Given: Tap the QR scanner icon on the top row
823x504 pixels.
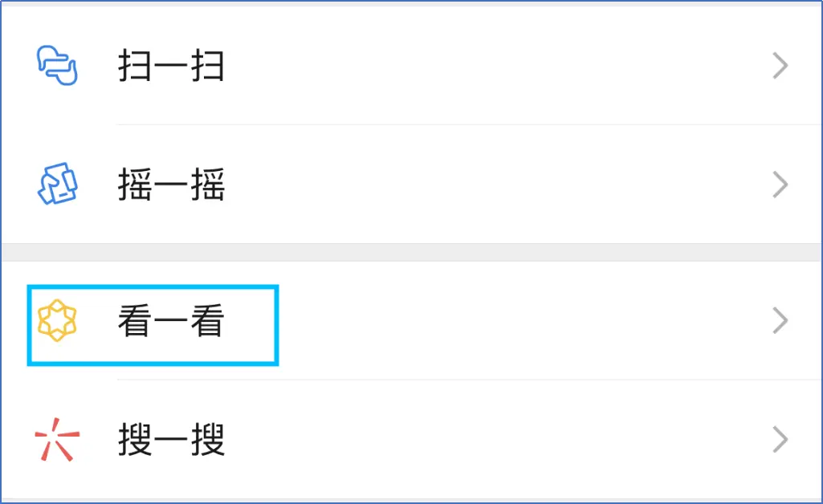Looking at the screenshot, I should [x=56, y=66].
